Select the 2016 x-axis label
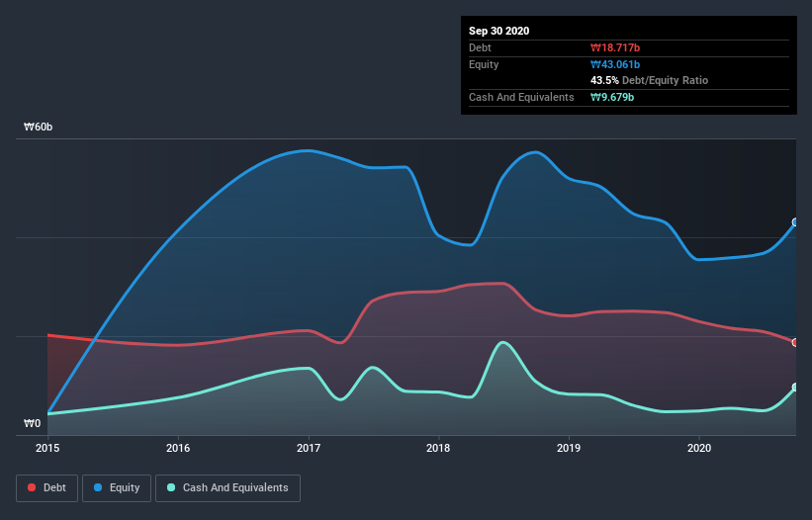812x520 pixels. [178, 448]
